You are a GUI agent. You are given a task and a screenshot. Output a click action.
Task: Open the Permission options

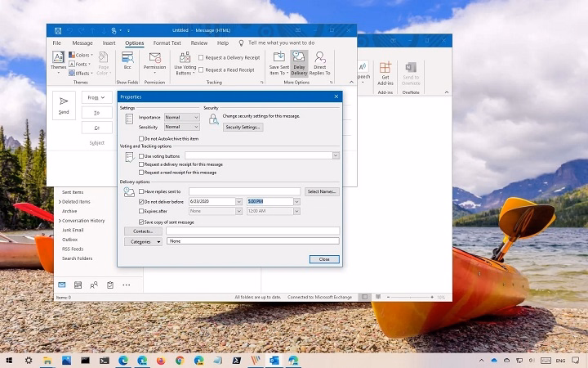pyautogui.click(x=154, y=62)
